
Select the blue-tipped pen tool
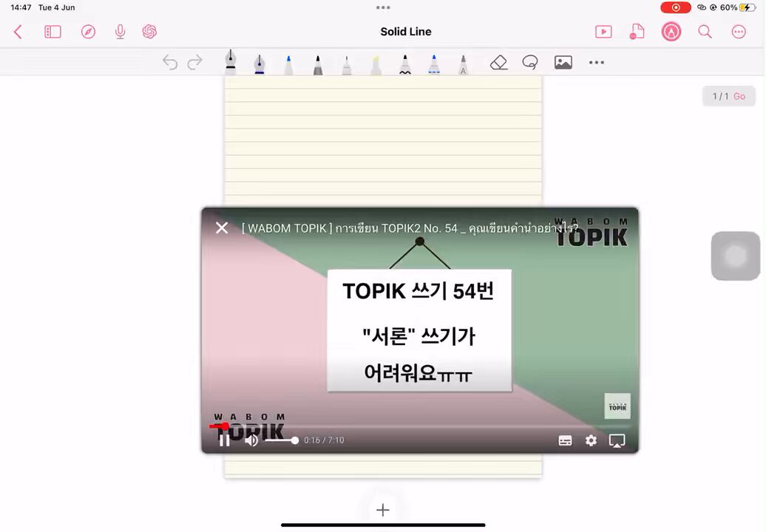click(x=288, y=64)
